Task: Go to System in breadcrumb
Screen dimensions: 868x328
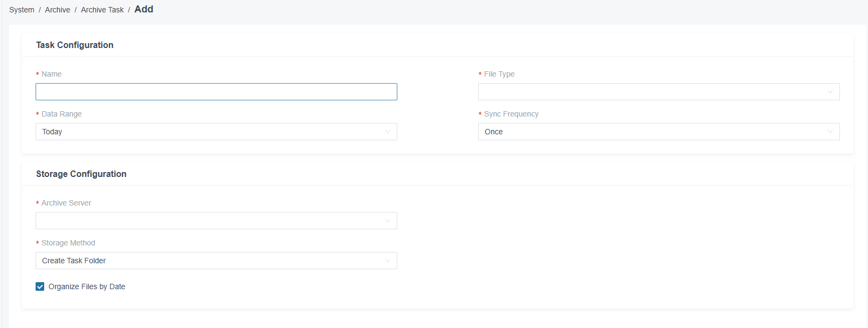Action: click(22, 10)
